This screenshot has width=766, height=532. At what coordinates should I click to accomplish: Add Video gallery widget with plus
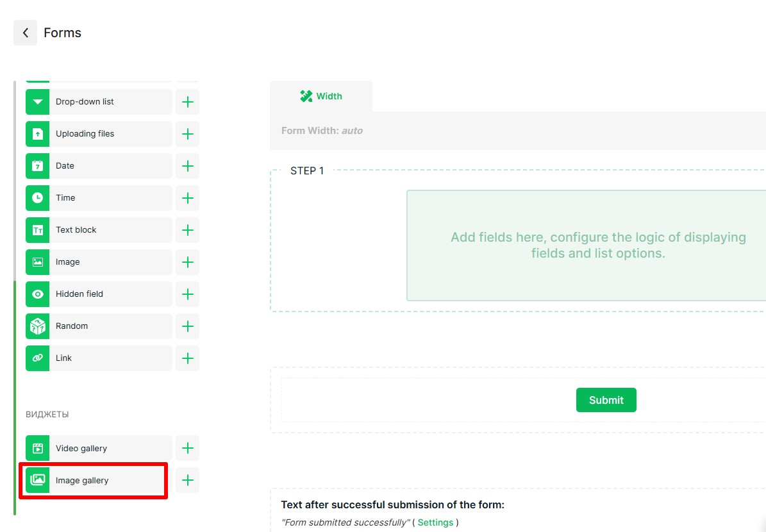(187, 448)
